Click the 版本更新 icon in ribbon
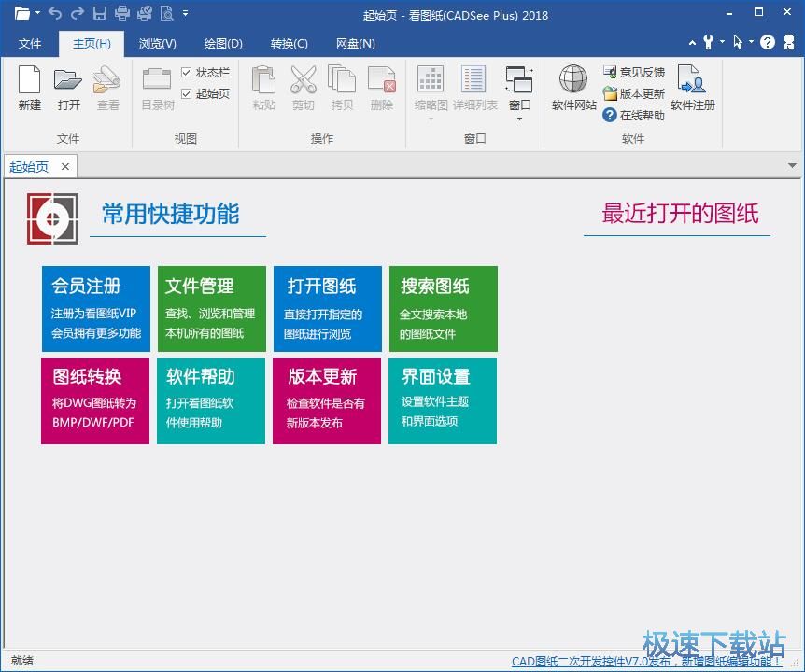Image resolution: width=805 pixels, height=672 pixels. pyautogui.click(x=611, y=93)
